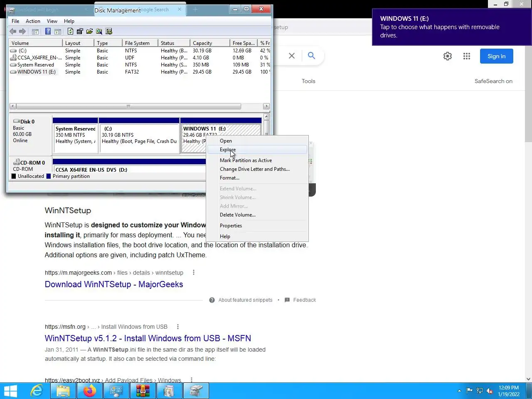Select the CCSA_X64FRE_EN volume row
The image size is (532, 399).
140,58
